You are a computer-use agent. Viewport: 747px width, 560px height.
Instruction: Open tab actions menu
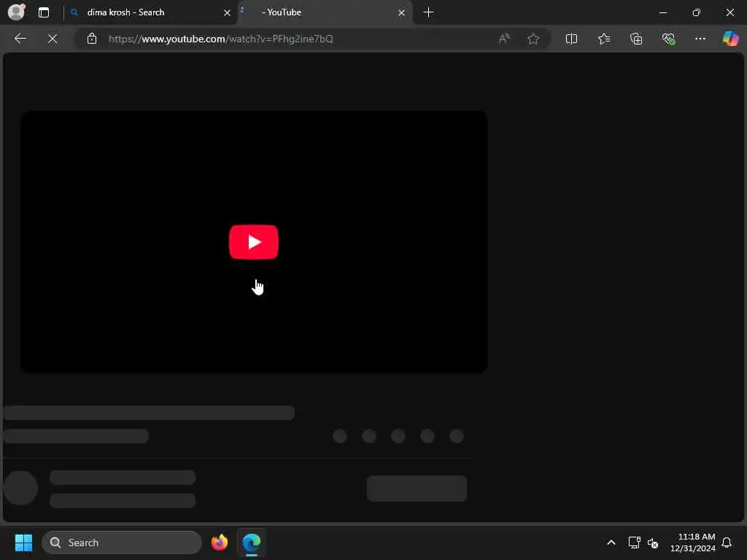(x=44, y=12)
